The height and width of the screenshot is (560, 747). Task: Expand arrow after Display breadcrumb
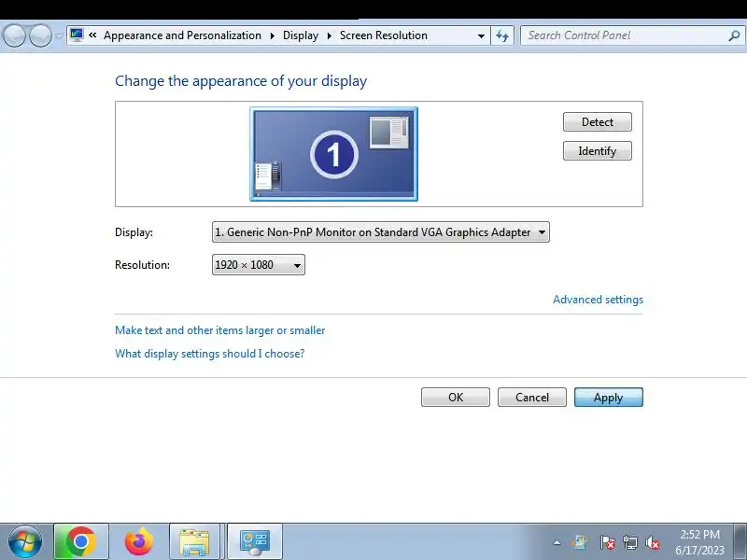click(330, 35)
